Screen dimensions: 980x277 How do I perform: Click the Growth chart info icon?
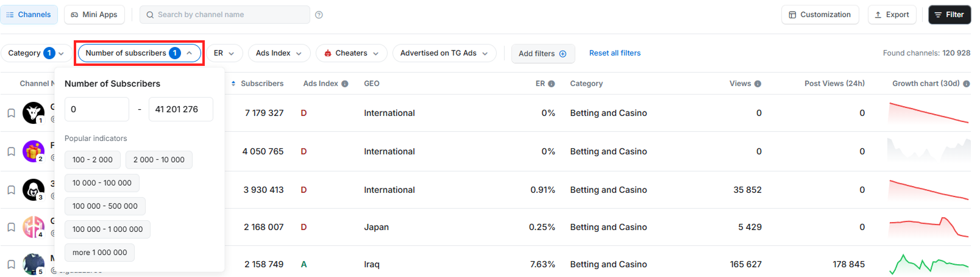[x=966, y=84]
